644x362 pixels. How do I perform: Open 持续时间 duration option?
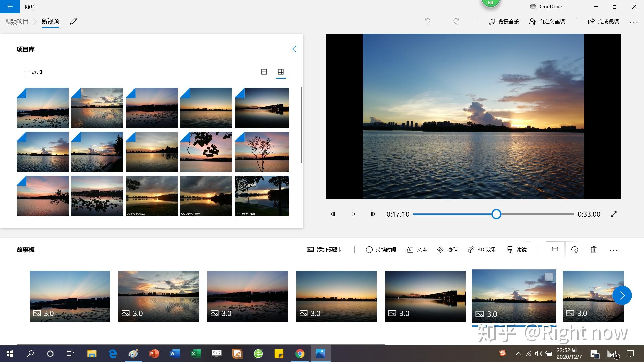click(381, 250)
